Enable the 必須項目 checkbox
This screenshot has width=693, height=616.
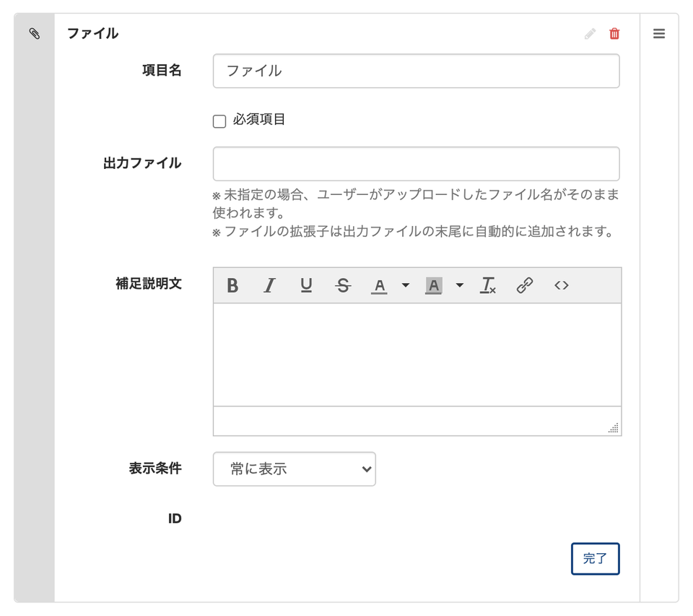coord(219,121)
